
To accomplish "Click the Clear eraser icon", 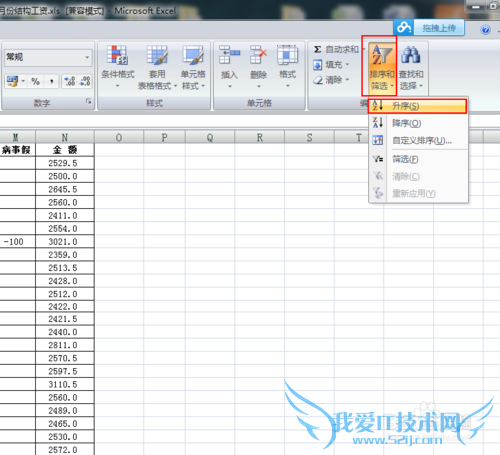I will coord(318,80).
